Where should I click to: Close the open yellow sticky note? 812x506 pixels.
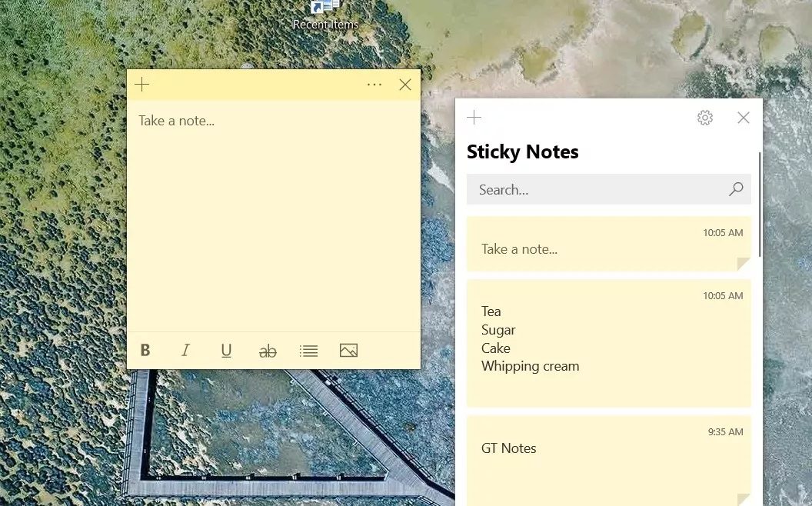405,85
